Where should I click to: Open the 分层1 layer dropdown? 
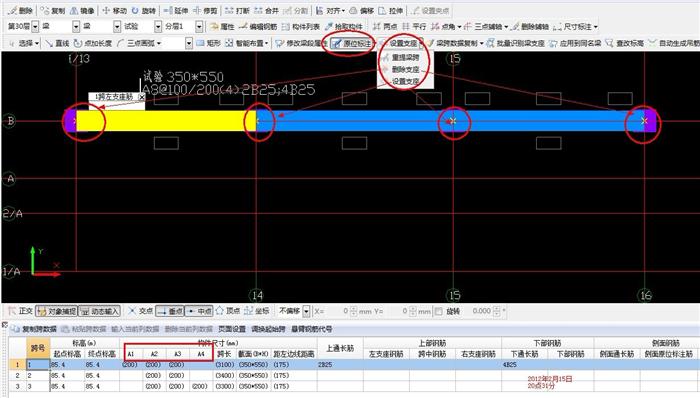pos(199,27)
